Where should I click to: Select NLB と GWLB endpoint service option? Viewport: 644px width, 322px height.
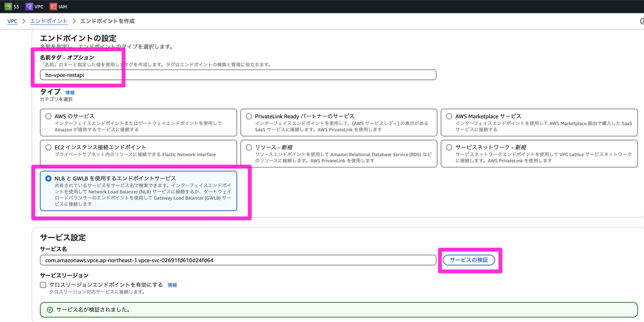(48, 178)
